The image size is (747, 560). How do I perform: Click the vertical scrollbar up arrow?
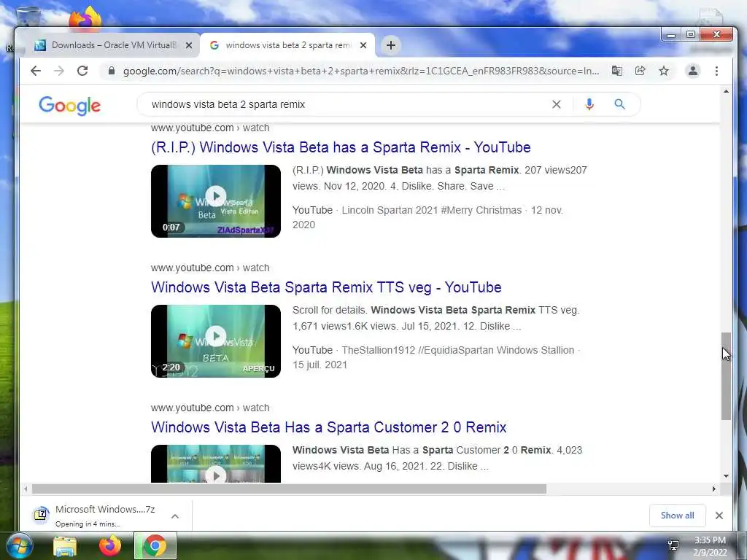[726, 91]
